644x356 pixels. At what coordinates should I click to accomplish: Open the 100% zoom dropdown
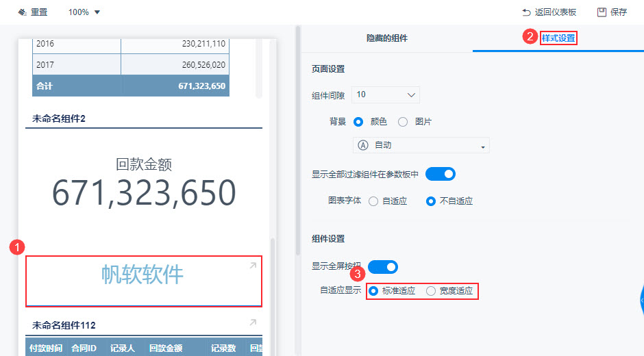pyautogui.click(x=84, y=12)
